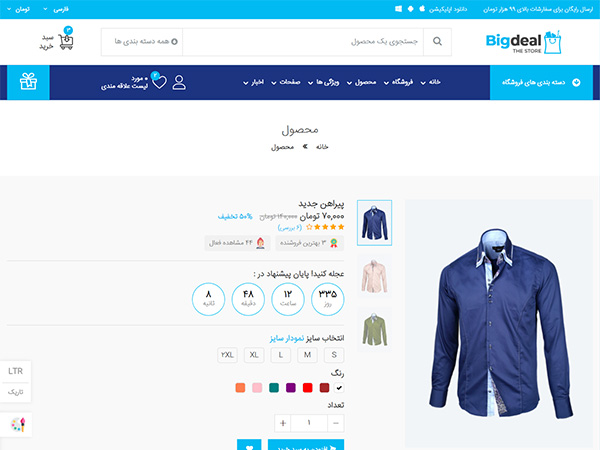The image size is (600, 450).
Task: Open the فارسی language dropdown
Action: 57,9
